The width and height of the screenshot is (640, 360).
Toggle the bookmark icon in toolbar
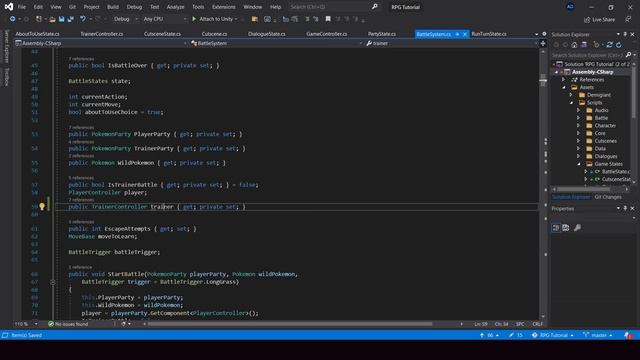[328, 19]
